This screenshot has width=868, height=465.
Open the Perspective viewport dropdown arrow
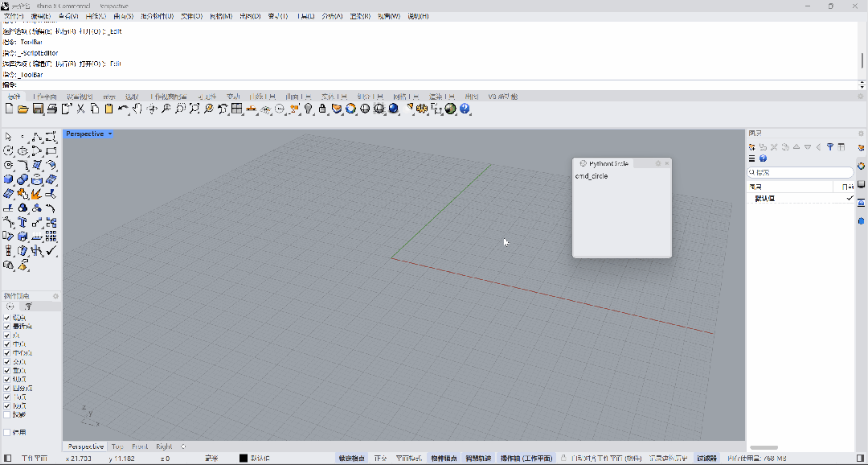click(x=110, y=134)
